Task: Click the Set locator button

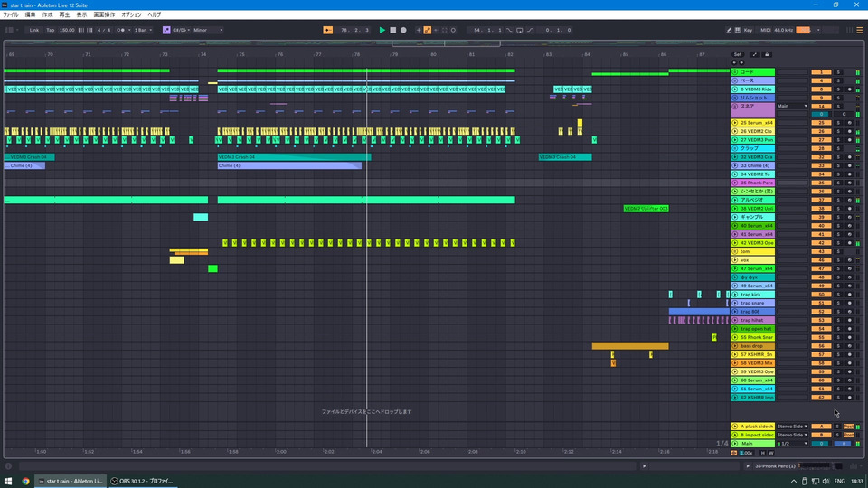Action: (737, 54)
